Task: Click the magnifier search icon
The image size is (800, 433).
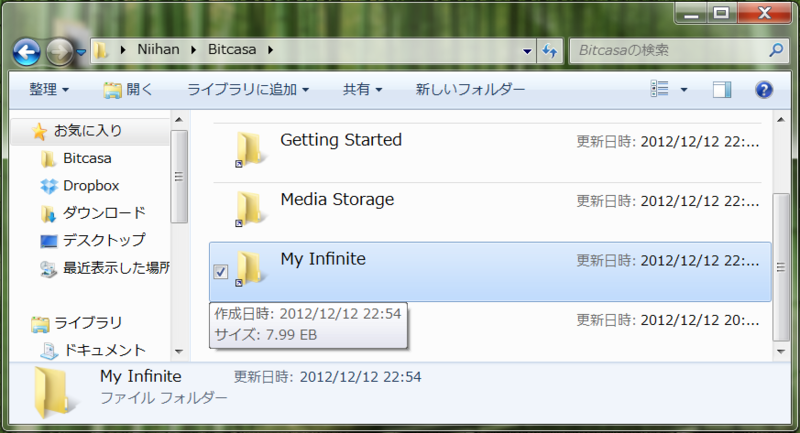Action: coord(776,50)
